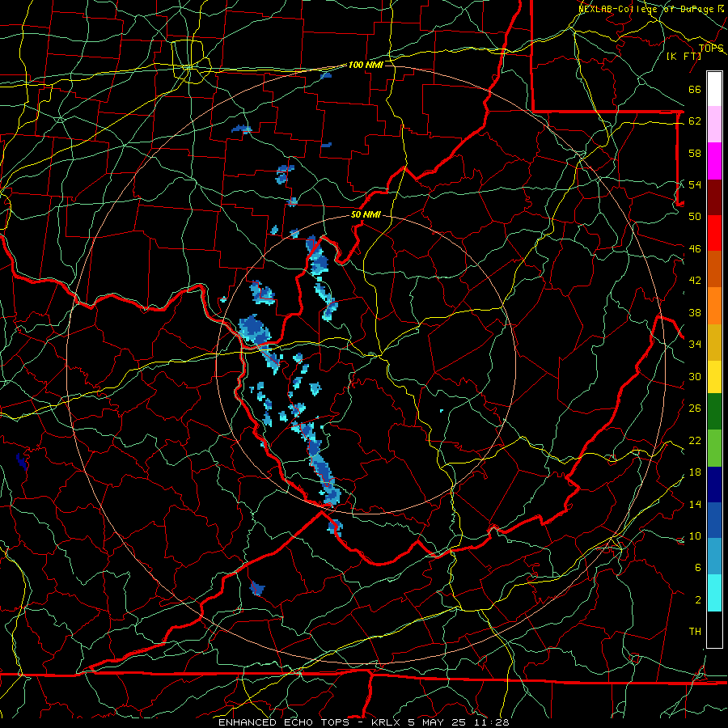
Task: Choose the navy blue legend band
Action: coord(714,485)
